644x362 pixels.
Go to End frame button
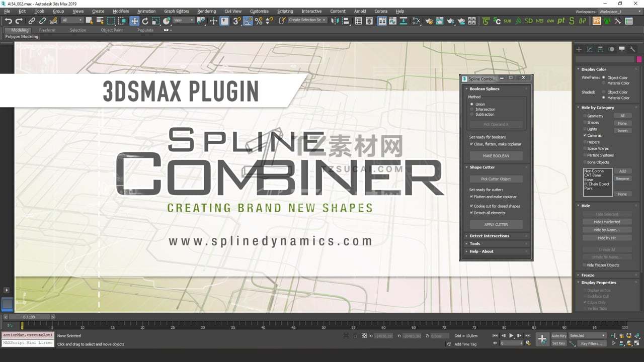[528, 335]
